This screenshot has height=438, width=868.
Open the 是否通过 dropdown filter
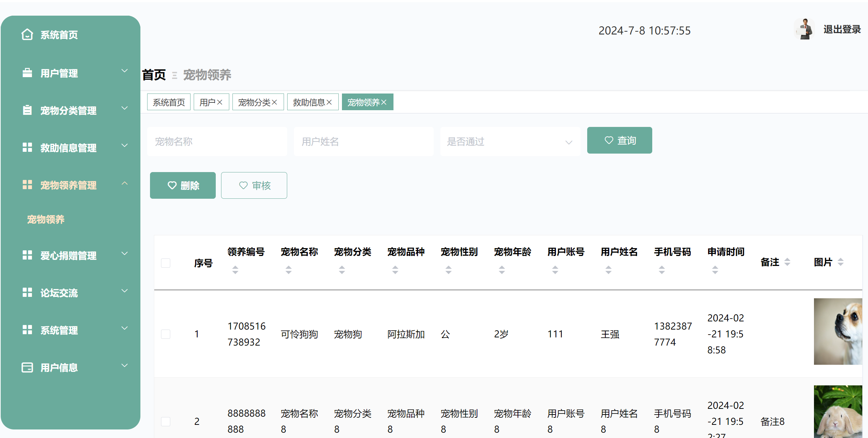click(x=510, y=141)
